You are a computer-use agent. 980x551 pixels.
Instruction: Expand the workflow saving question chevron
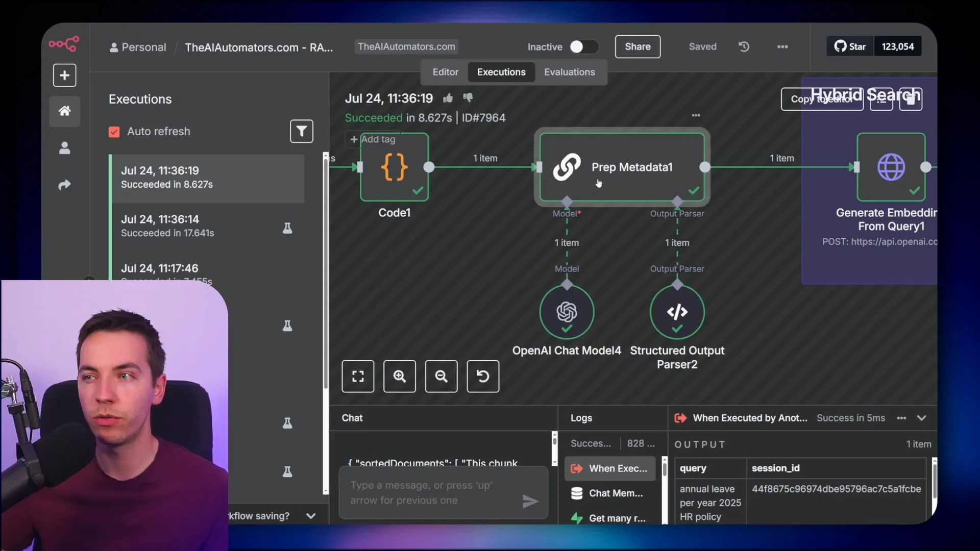[x=311, y=516]
